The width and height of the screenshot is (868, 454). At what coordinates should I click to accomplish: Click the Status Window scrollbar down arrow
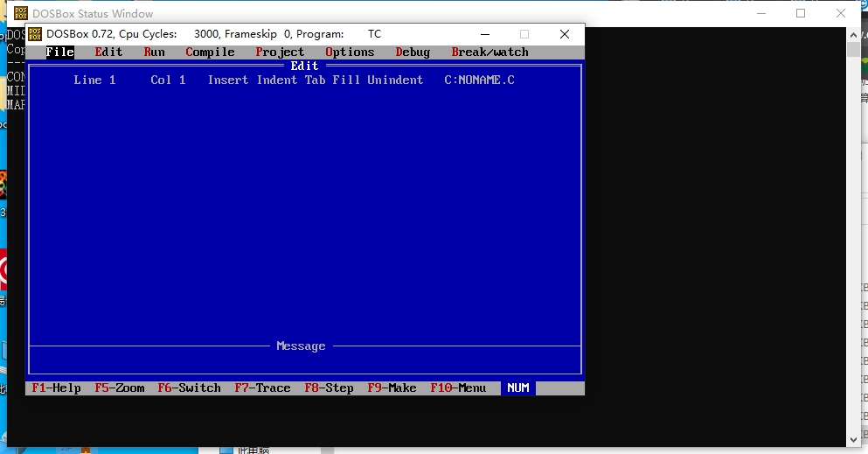[853, 439]
